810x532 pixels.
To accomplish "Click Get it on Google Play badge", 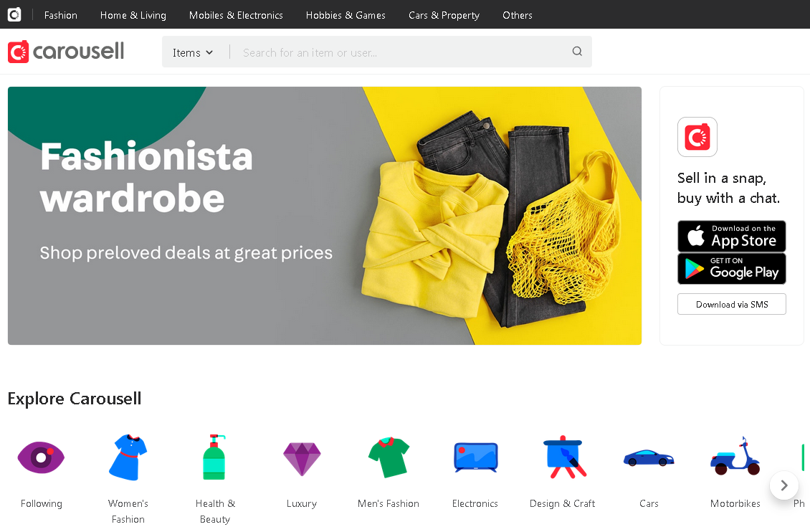I will tap(731, 269).
